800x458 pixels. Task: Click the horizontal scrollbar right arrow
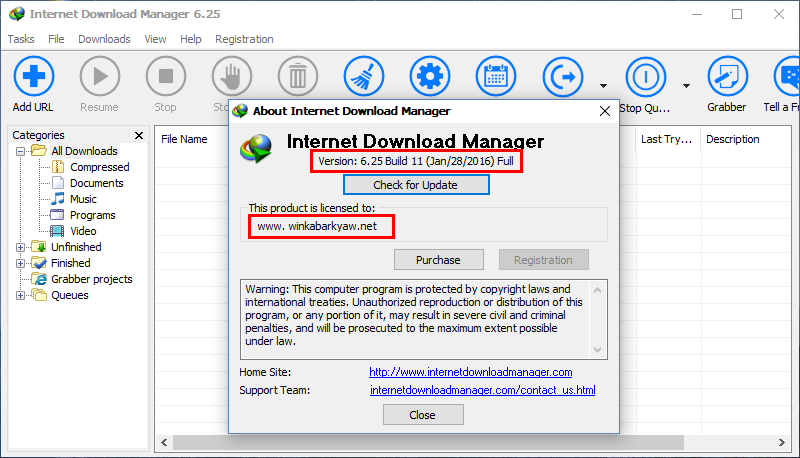(781, 442)
